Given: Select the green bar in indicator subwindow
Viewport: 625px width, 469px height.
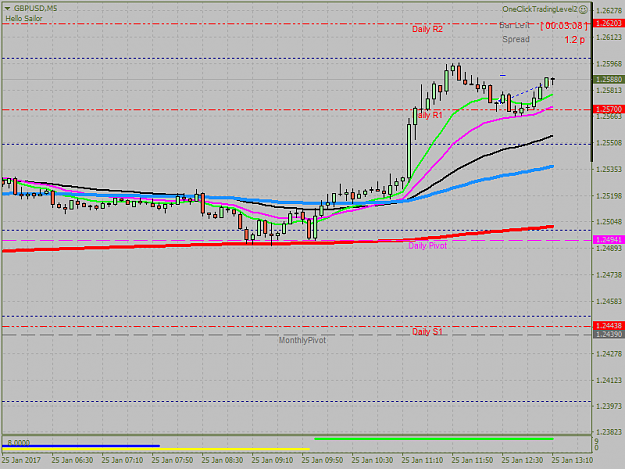Looking at the screenshot, I should tap(434, 439).
